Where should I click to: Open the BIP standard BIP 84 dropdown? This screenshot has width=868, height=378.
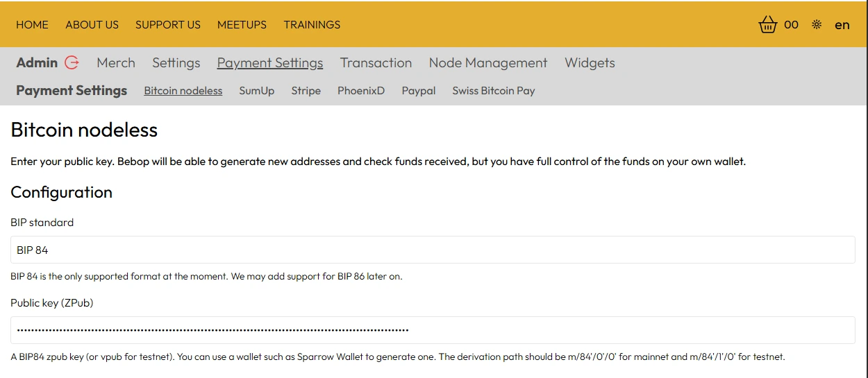coord(433,250)
